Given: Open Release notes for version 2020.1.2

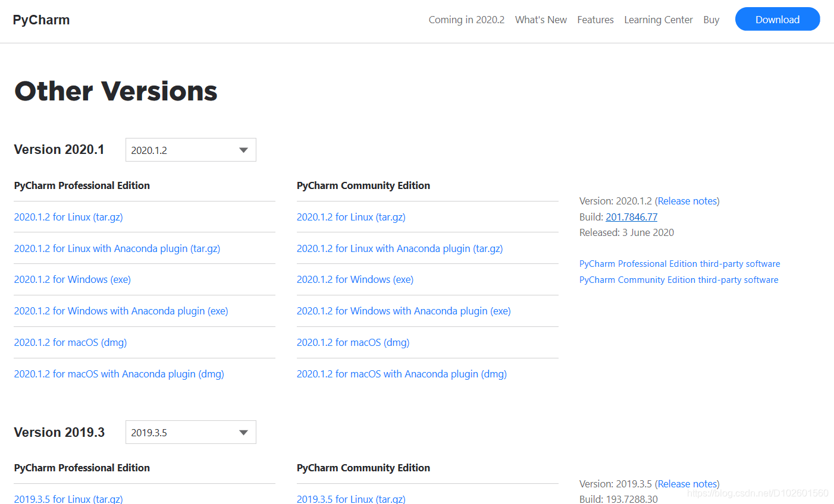Looking at the screenshot, I should [x=687, y=201].
